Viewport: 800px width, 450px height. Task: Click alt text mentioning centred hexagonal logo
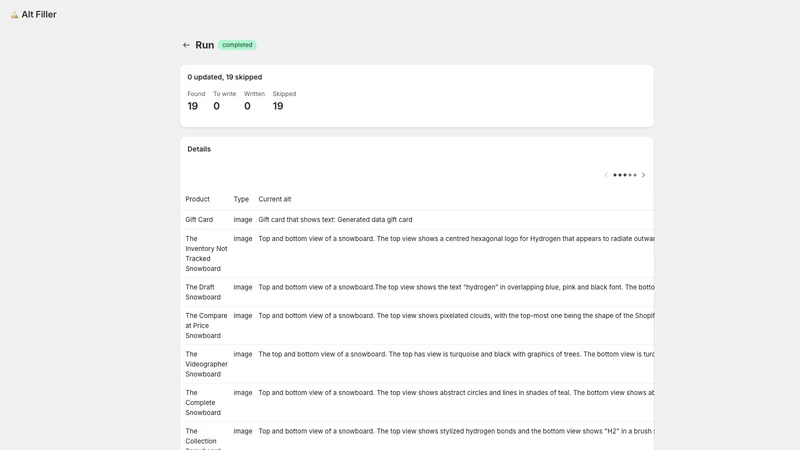pos(456,239)
